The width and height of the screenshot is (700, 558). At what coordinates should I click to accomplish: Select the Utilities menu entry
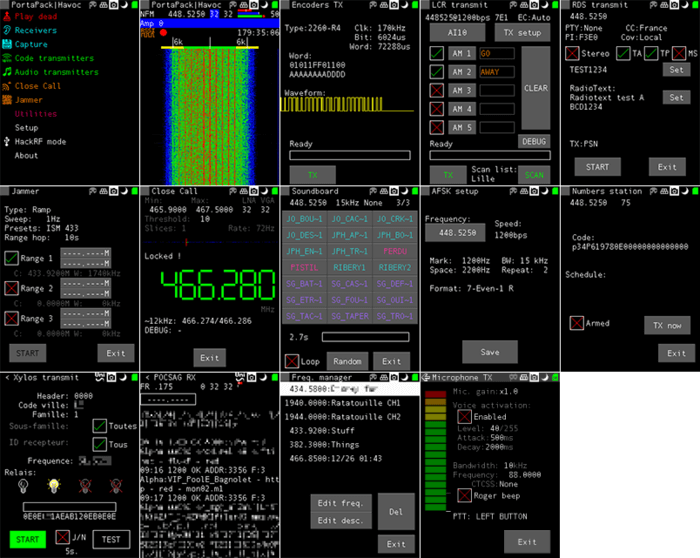coord(36,114)
